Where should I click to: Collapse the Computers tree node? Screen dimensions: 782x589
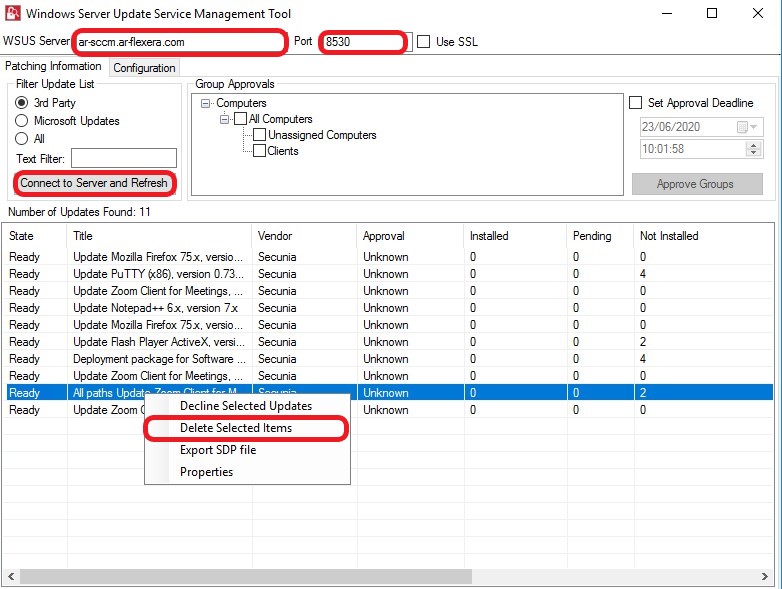(205, 104)
